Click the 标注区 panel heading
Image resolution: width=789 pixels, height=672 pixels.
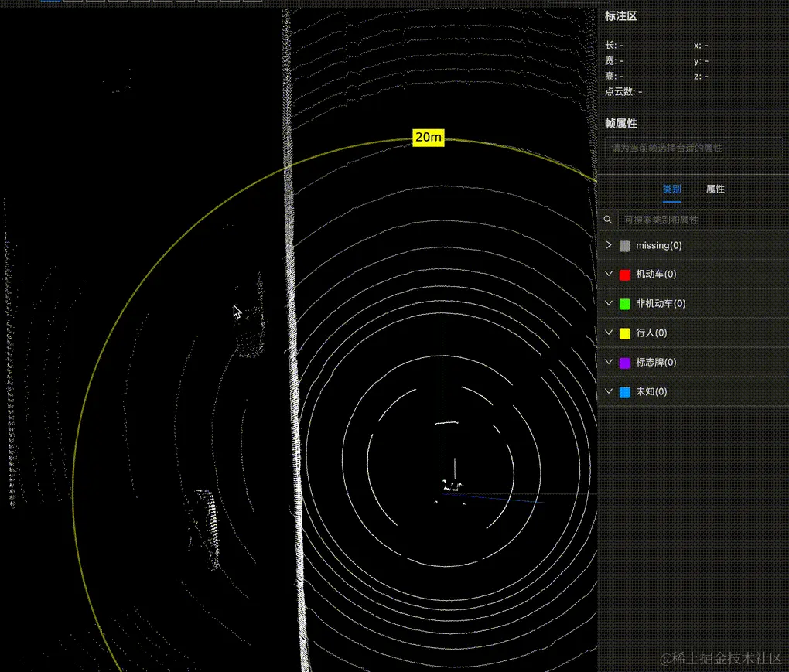(x=621, y=16)
